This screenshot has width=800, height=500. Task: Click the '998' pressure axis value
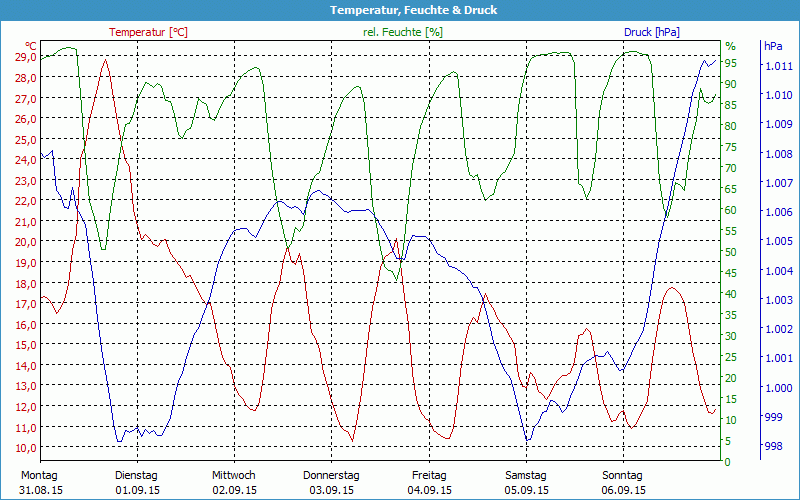click(773, 446)
